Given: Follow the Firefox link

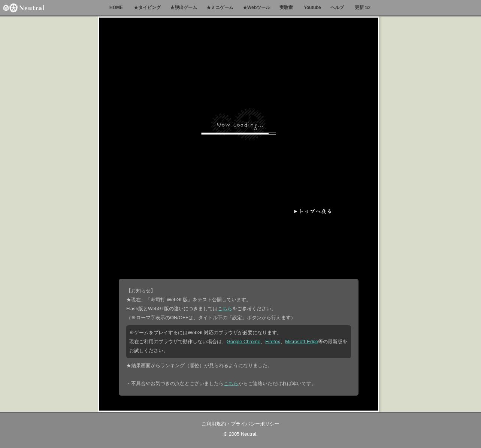Looking at the screenshot, I should click(272, 342).
